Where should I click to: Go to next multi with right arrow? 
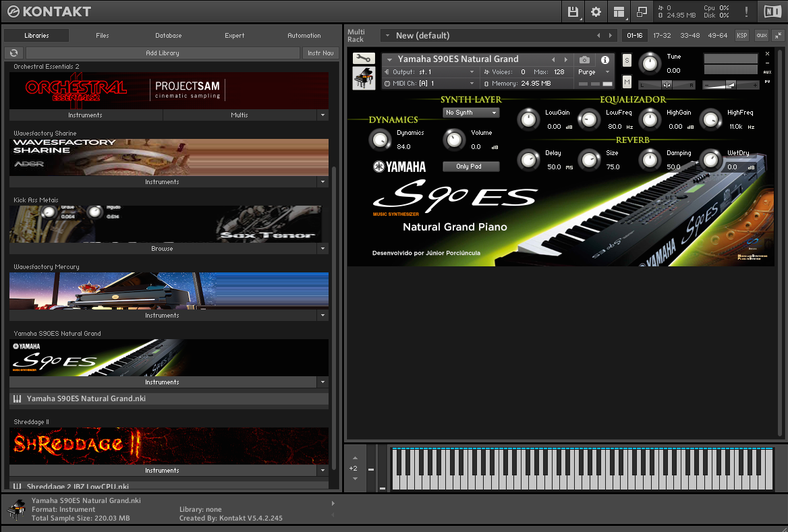pyautogui.click(x=611, y=36)
